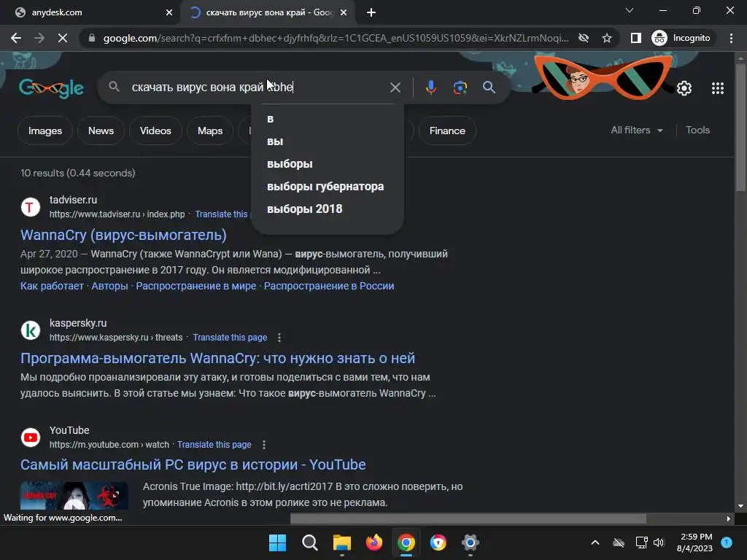Image resolution: width=747 pixels, height=560 pixels.
Task: Translate the kaspersky.ru result page
Action: 230,337
